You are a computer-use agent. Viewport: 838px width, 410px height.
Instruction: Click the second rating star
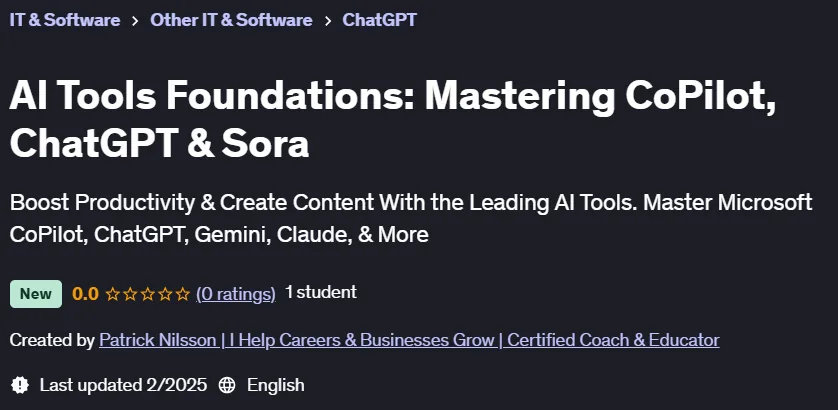click(x=130, y=294)
